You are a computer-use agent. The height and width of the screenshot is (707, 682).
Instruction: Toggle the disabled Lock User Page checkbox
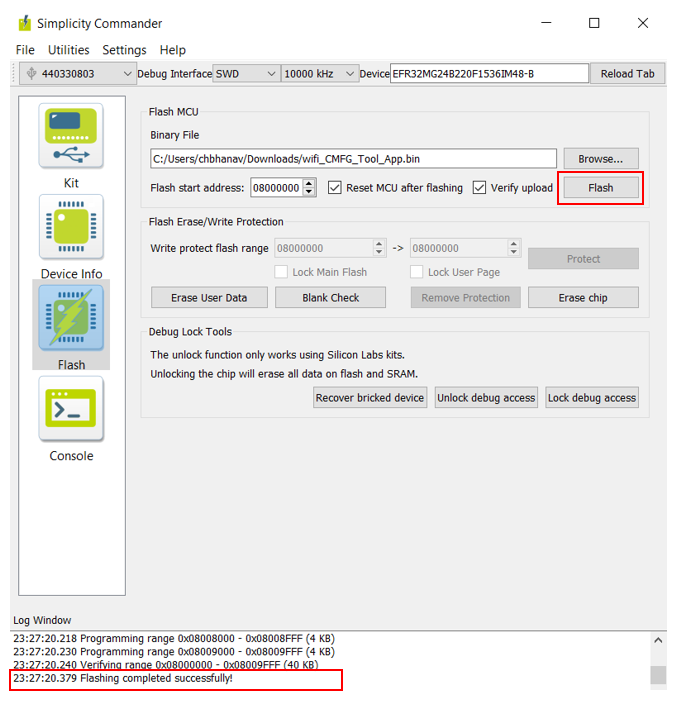pyautogui.click(x=417, y=272)
